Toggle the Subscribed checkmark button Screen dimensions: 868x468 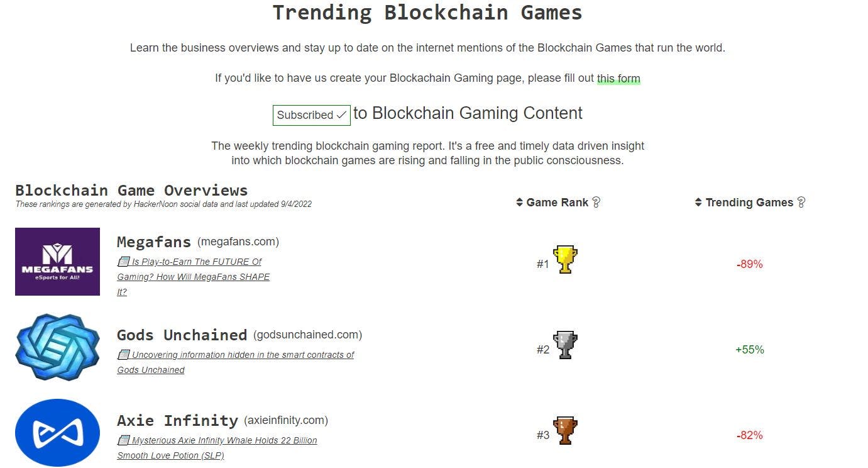point(310,115)
